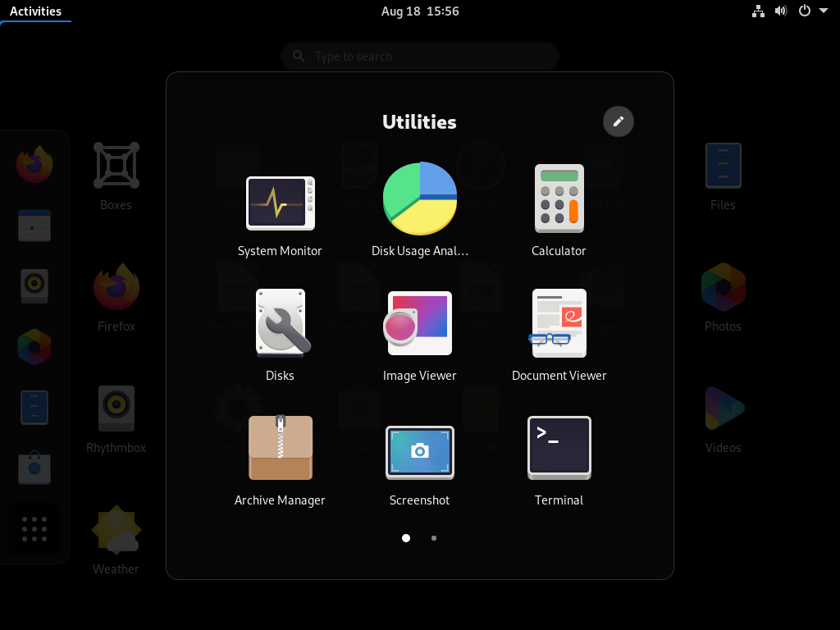840x630 pixels.
Task: Focus the Type to search field
Action: [x=420, y=57]
